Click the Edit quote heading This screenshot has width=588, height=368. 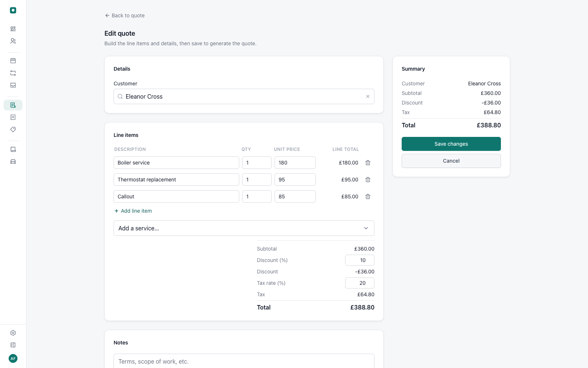click(120, 33)
